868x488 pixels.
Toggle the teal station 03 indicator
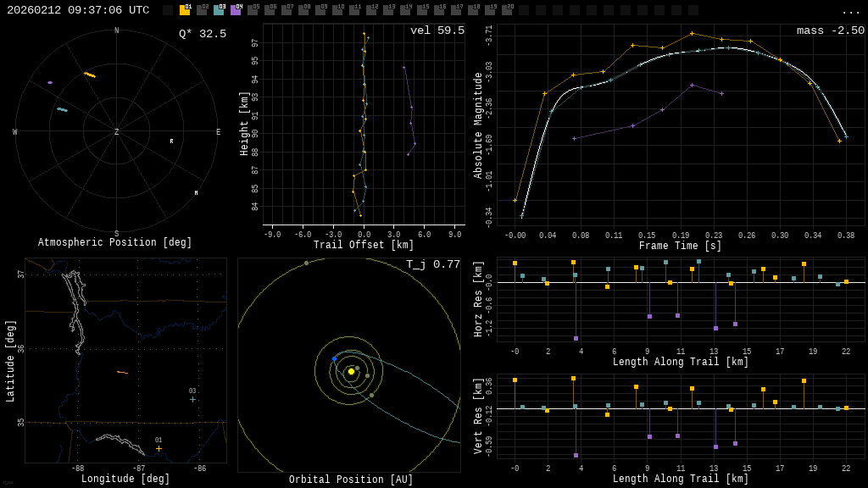[x=219, y=10]
